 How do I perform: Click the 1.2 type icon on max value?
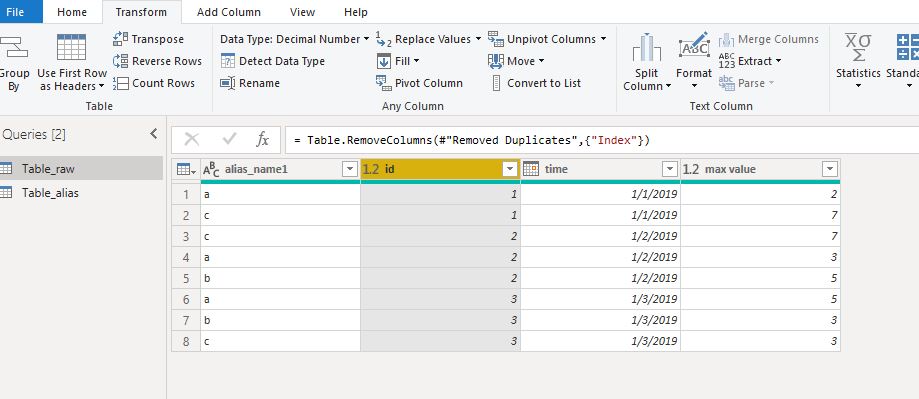pyautogui.click(x=691, y=169)
